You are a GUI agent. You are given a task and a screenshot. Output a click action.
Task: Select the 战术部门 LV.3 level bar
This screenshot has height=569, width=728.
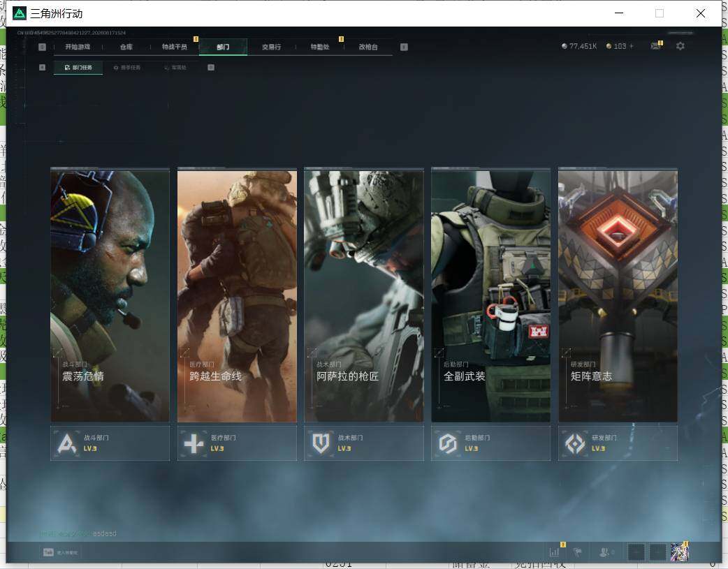click(364, 443)
